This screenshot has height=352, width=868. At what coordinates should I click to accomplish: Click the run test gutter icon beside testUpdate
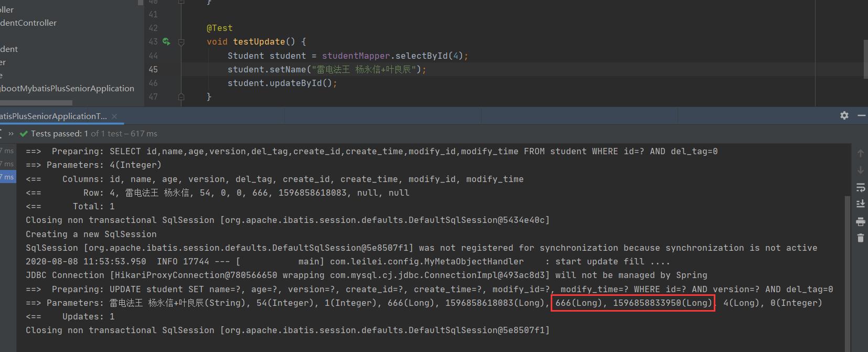[166, 41]
